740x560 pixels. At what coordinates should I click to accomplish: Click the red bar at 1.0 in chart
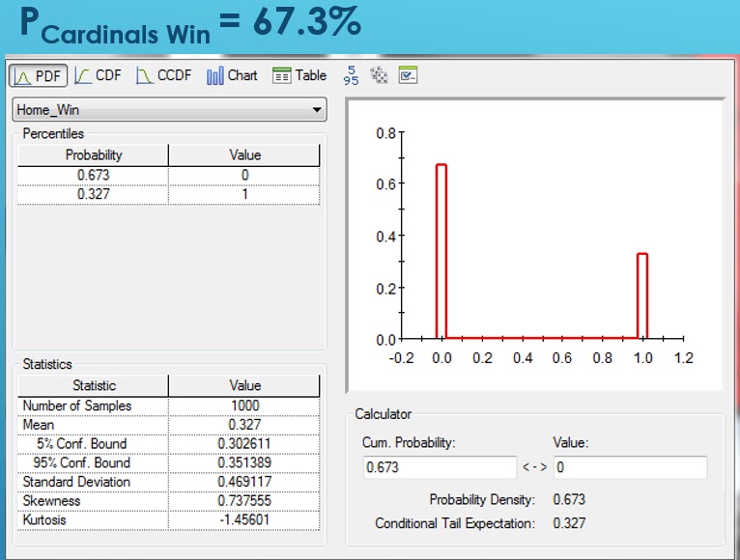[x=642, y=296]
